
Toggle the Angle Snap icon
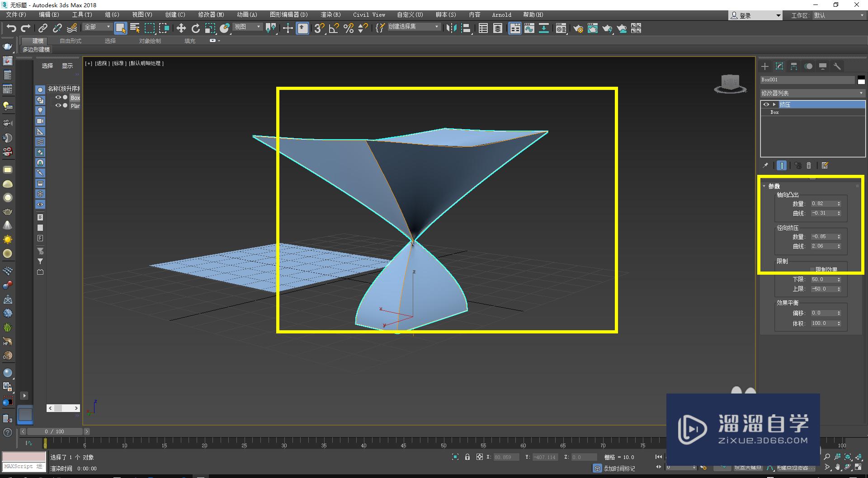pyautogui.click(x=334, y=28)
